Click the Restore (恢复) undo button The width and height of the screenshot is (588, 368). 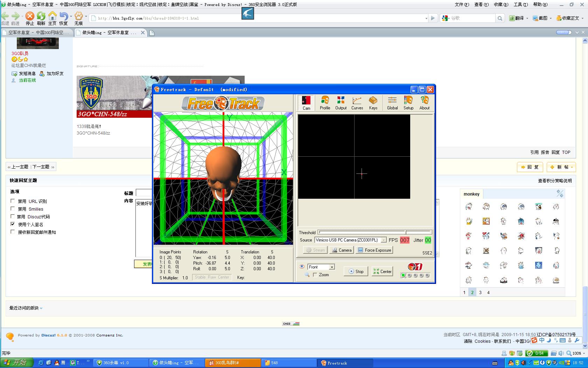click(x=63, y=18)
